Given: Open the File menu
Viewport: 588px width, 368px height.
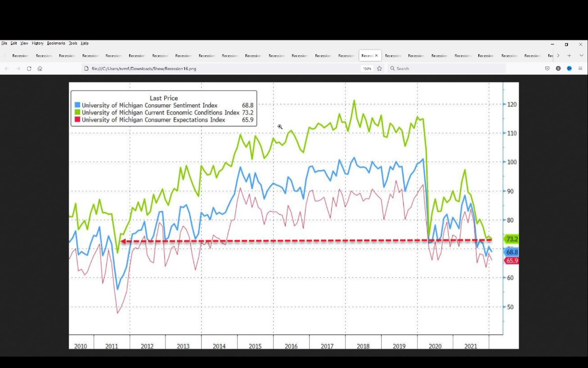Looking at the screenshot, I should [x=4, y=43].
